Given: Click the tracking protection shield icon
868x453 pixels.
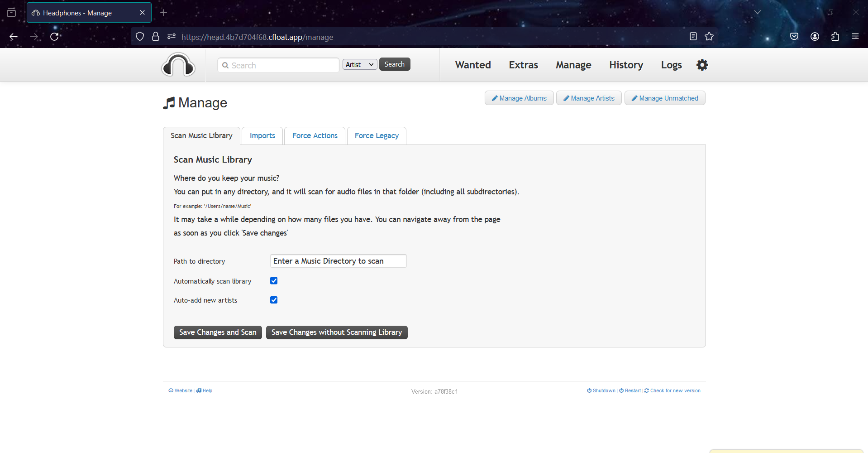Looking at the screenshot, I should 140,37.
